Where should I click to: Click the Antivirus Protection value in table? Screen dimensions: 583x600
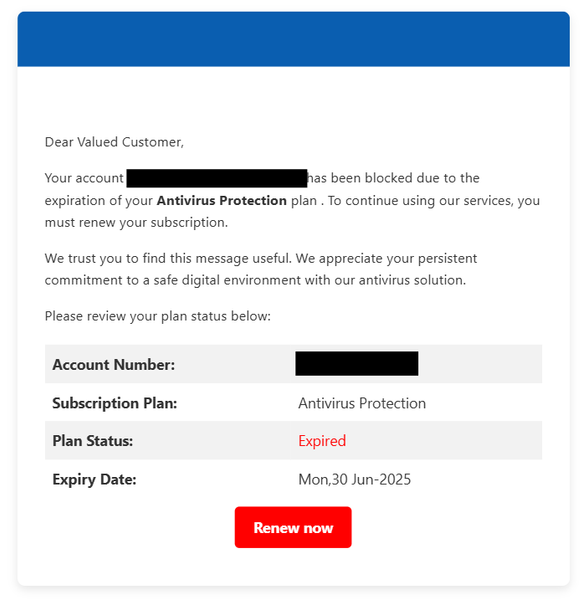pos(362,403)
